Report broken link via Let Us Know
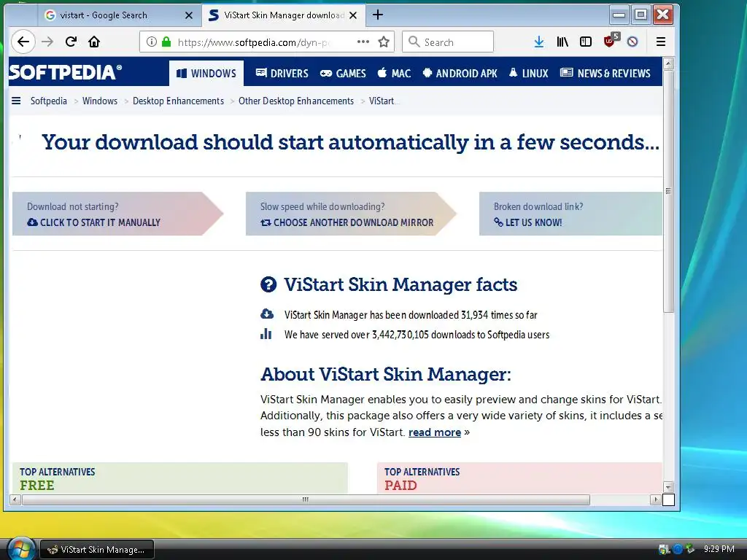The width and height of the screenshot is (747, 560). tap(528, 222)
